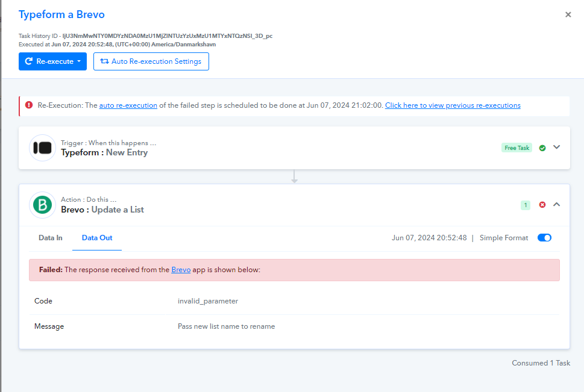This screenshot has width=584, height=392.
Task: Click the 'Consumed 1 Task' text
Action: 541,363
